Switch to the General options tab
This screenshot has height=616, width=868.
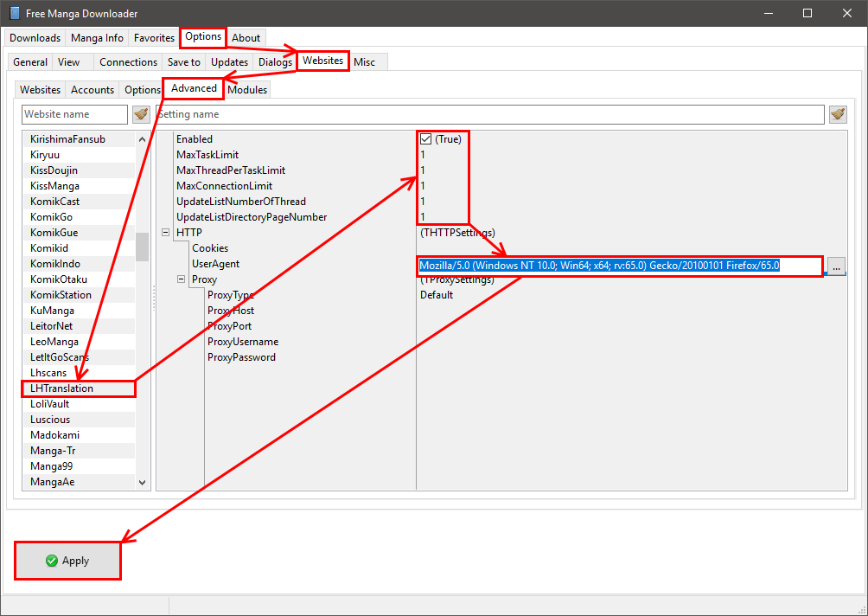pos(30,62)
